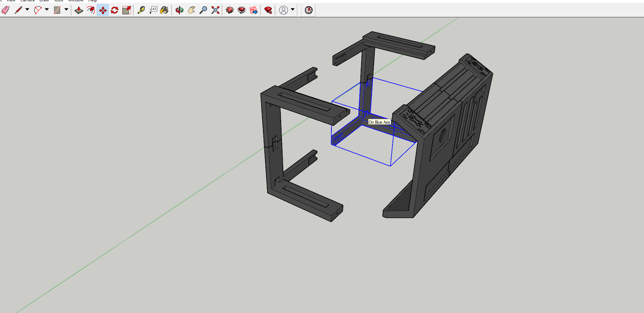The width and height of the screenshot is (644, 313).
Task: Open the Line tool dropdown arrow
Action: [x=27, y=9]
